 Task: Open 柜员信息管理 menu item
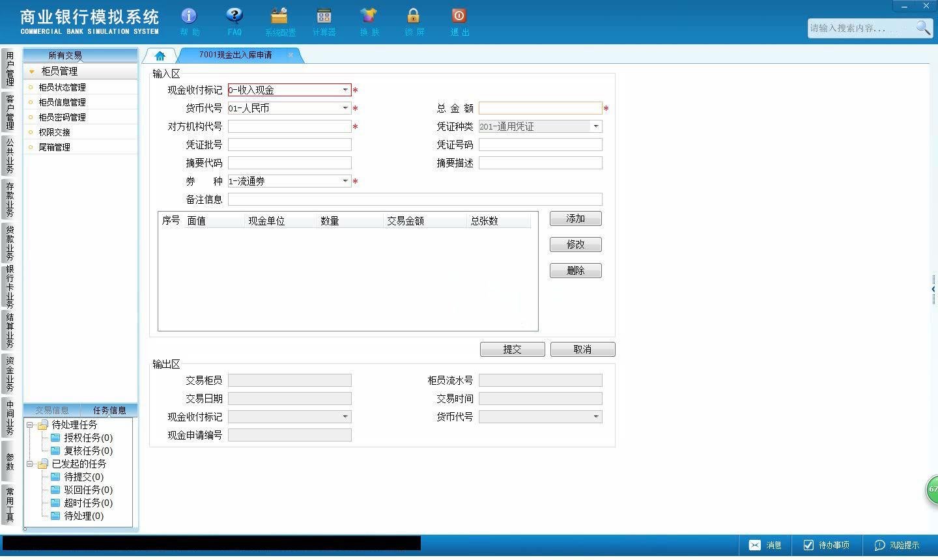pos(81,102)
